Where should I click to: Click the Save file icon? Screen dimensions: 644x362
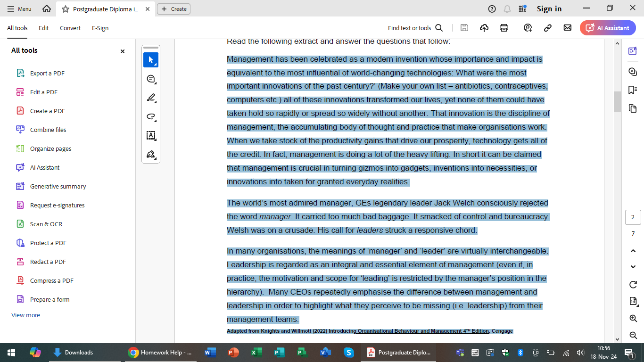(x=464, y=28)
